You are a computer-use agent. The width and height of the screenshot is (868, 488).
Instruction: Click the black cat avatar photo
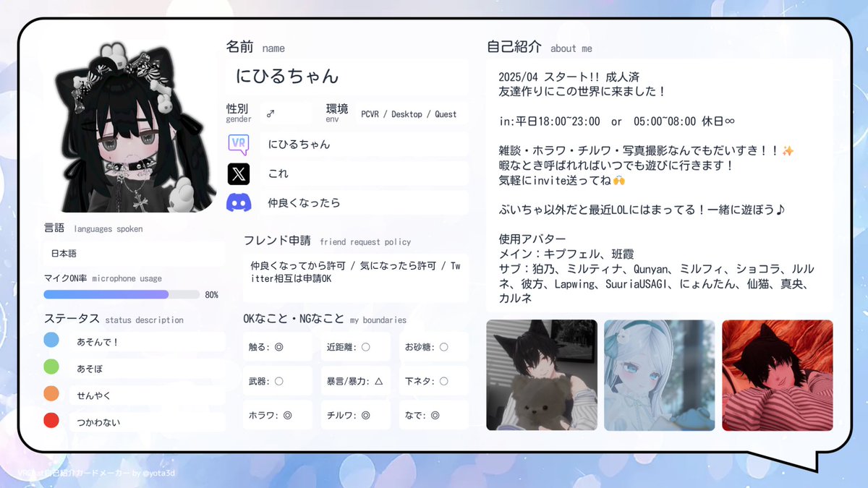click(x=541, y=374)
